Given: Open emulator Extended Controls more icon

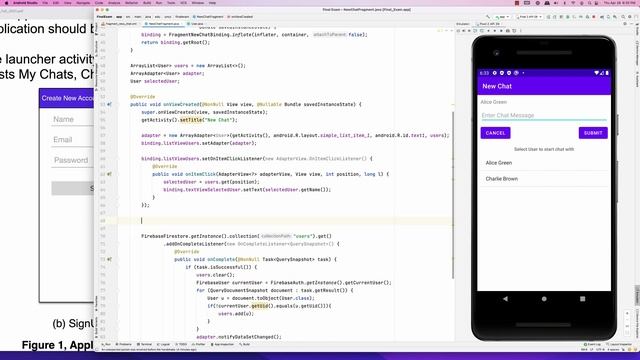Looking at the screenshot, I should 520,31.
